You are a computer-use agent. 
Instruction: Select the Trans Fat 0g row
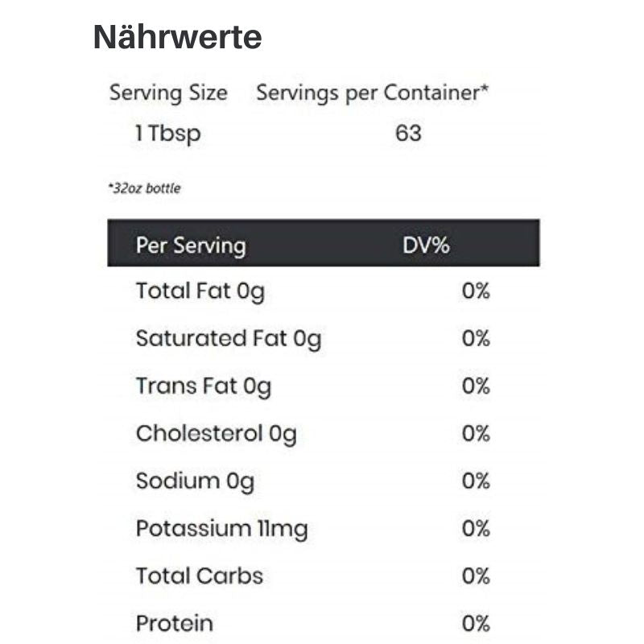(x=324, y=386)
